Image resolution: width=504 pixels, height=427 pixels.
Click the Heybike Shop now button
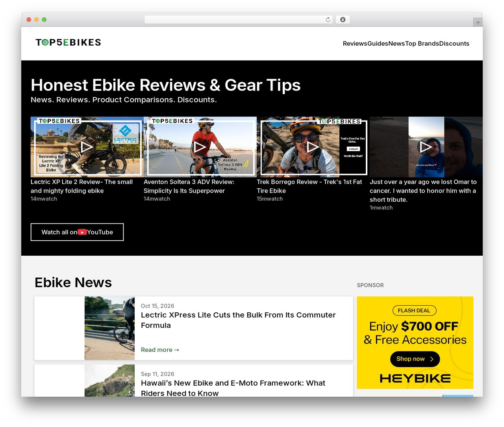click(415, 359)
